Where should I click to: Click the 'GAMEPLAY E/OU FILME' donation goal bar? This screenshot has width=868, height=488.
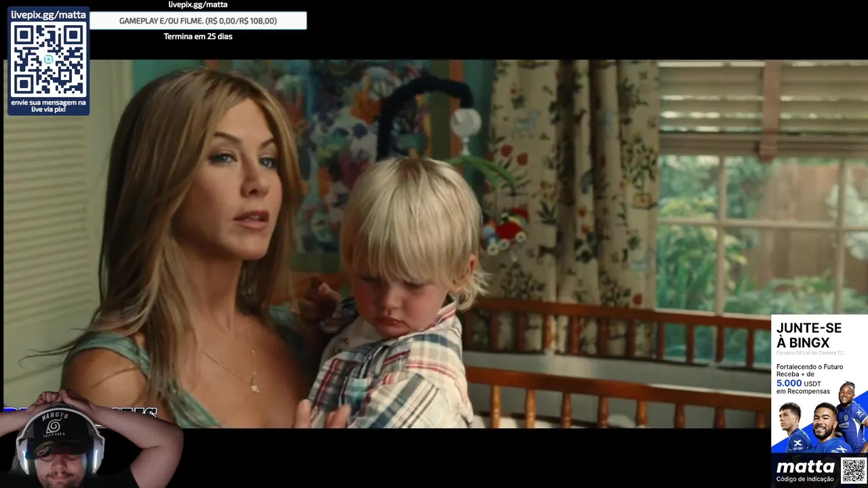click(x=198, y=21)
